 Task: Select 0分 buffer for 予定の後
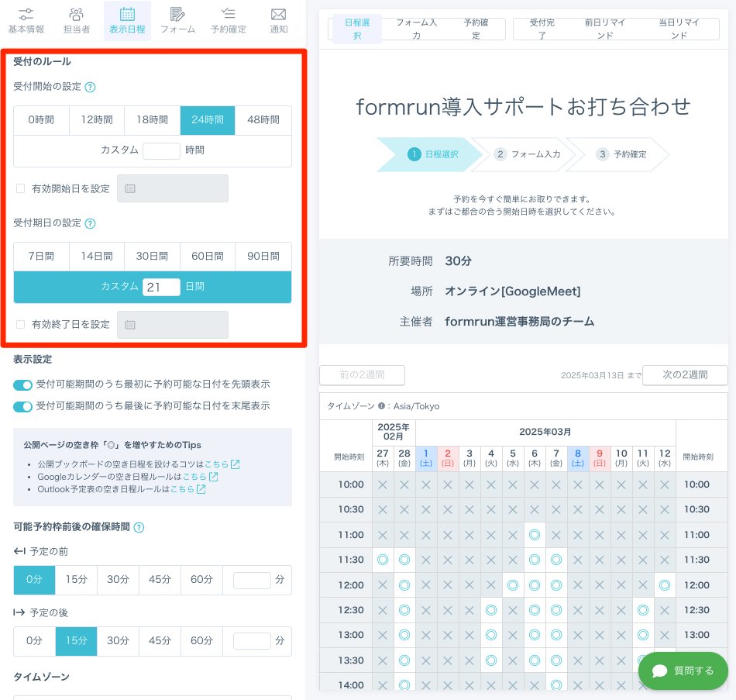point(34,641)
